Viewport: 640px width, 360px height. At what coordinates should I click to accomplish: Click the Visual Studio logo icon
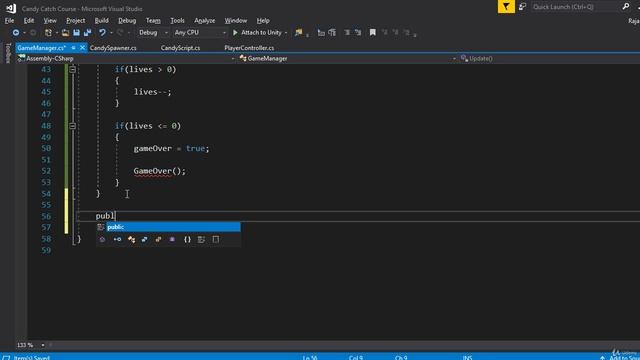click(x=11, y=8)
